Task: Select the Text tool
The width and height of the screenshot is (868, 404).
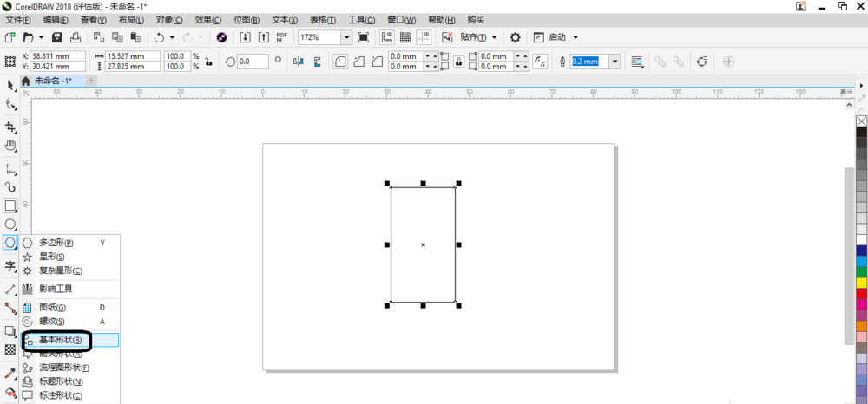Action: click(10, 266)
